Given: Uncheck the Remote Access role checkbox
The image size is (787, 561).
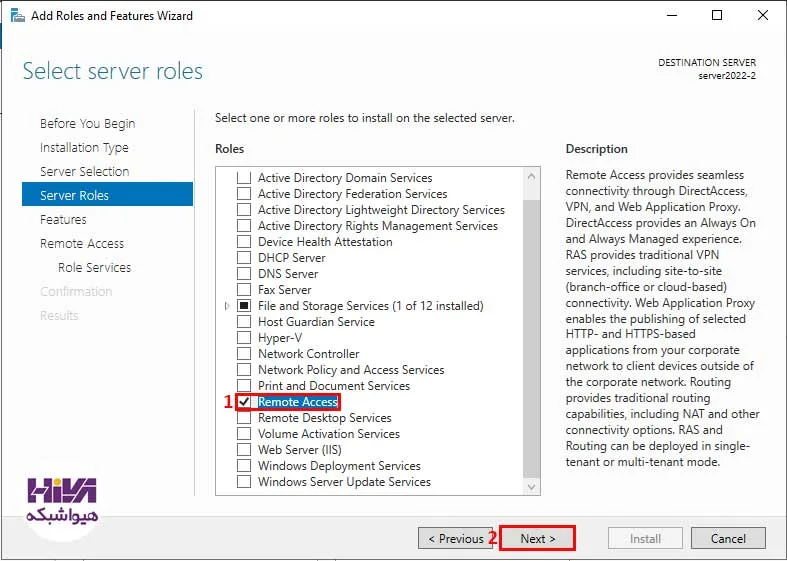Looking at the screenshot, I should 244,402.
